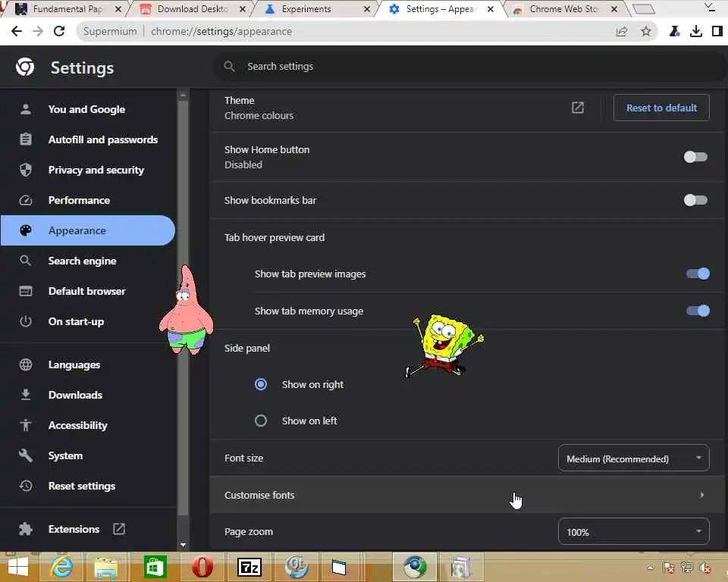
Task: Select the Appearance section
Action: click(x=88, y=230)
